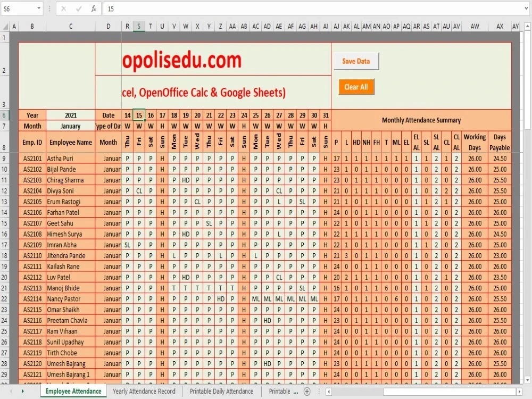Click Divya Soni's CL cell under date 15
Viewport: 532px width, 399px height.
point(139,191)
